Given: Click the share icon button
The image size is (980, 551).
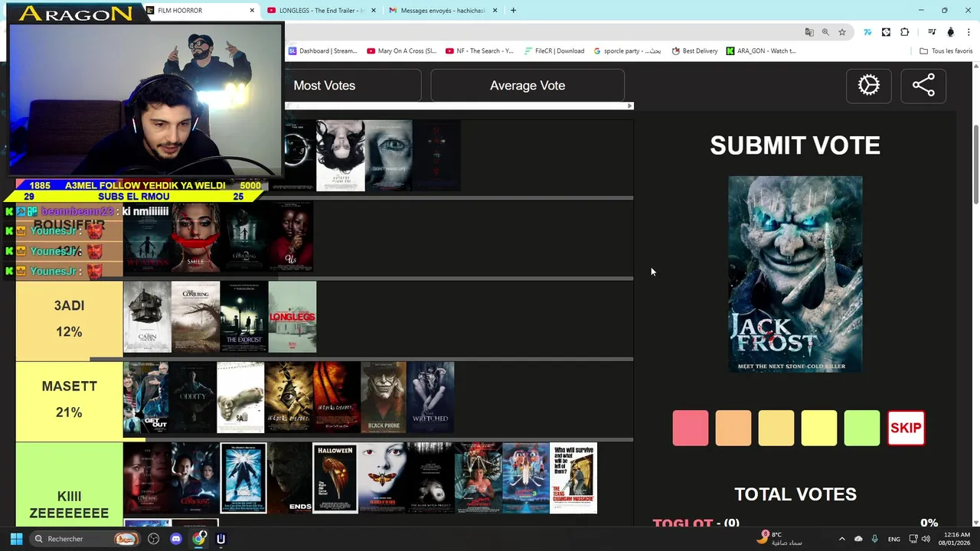Looking at the screenshot, I should pos(923,85).
